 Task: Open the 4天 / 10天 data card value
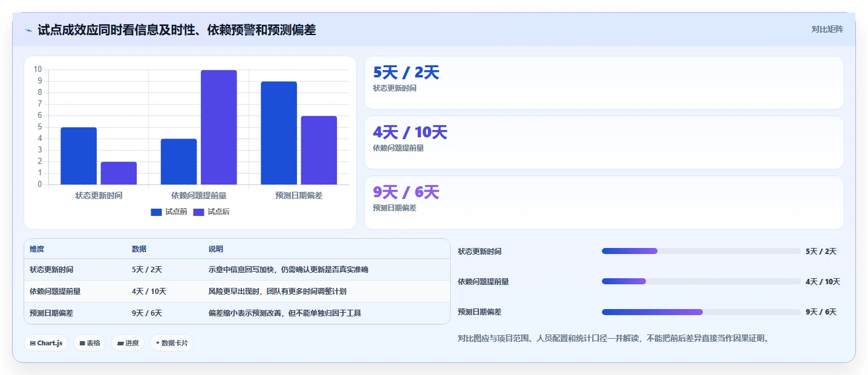[410, 132]
